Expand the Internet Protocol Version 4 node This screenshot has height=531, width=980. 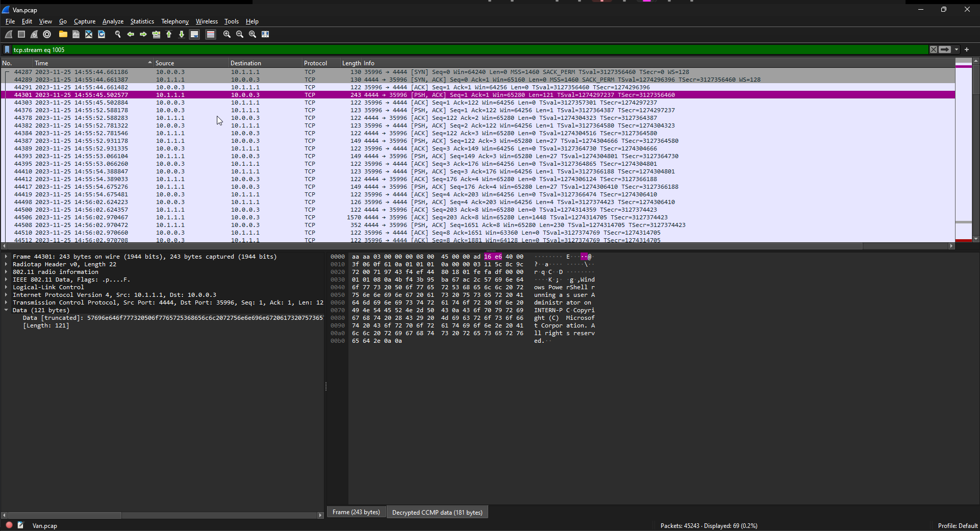click(x=6, y=295)
